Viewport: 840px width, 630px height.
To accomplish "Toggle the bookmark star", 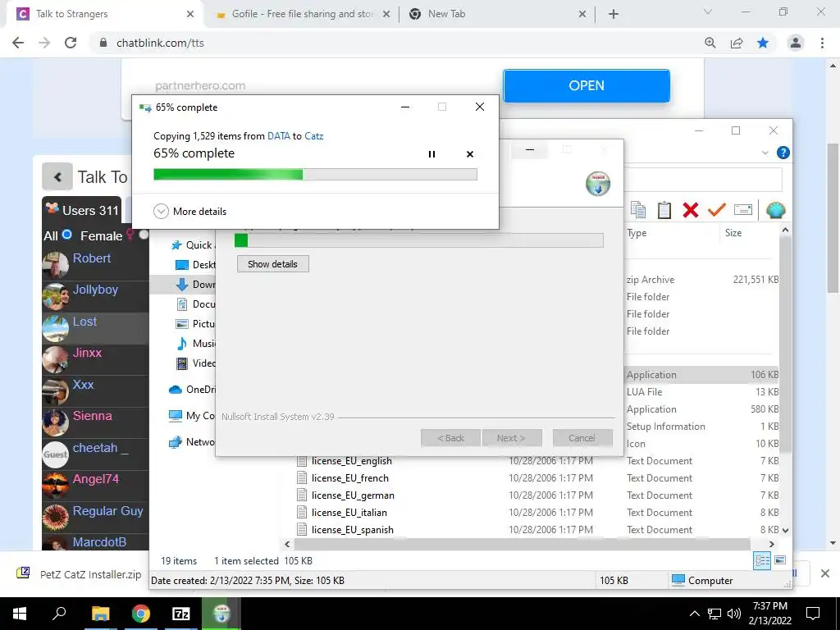I will point(763,43).
